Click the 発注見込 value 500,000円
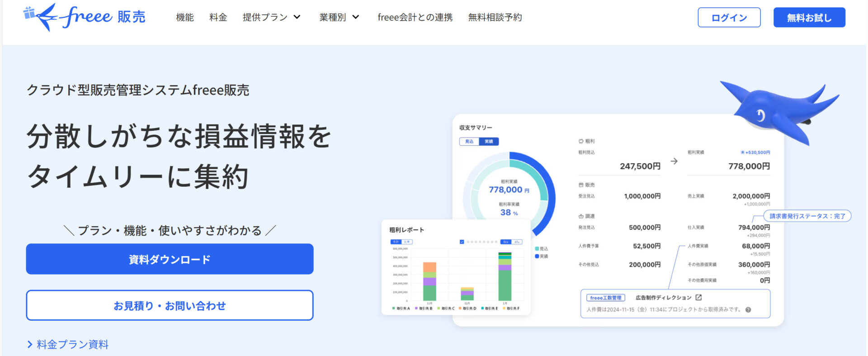 (x=645, y=227)
